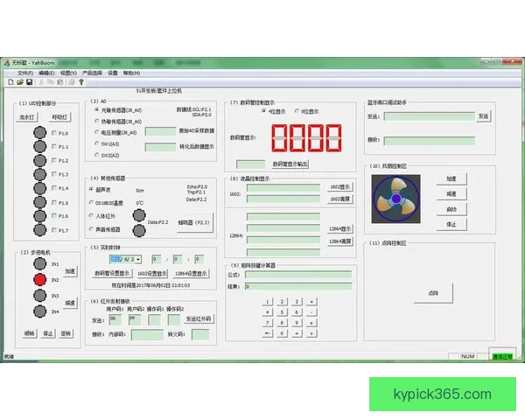Select the DS18B20 temperature radio button
Viewport: 525px width, 420px height.
pos(92,202)
